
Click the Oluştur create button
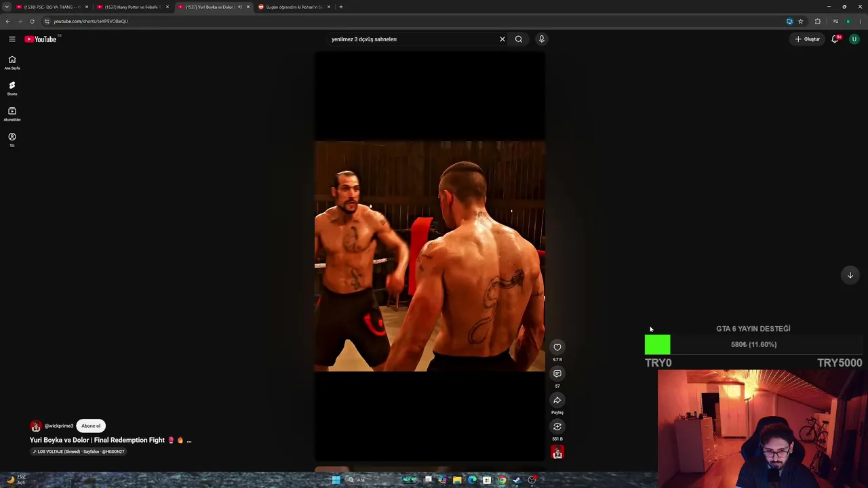click(808, 39)
